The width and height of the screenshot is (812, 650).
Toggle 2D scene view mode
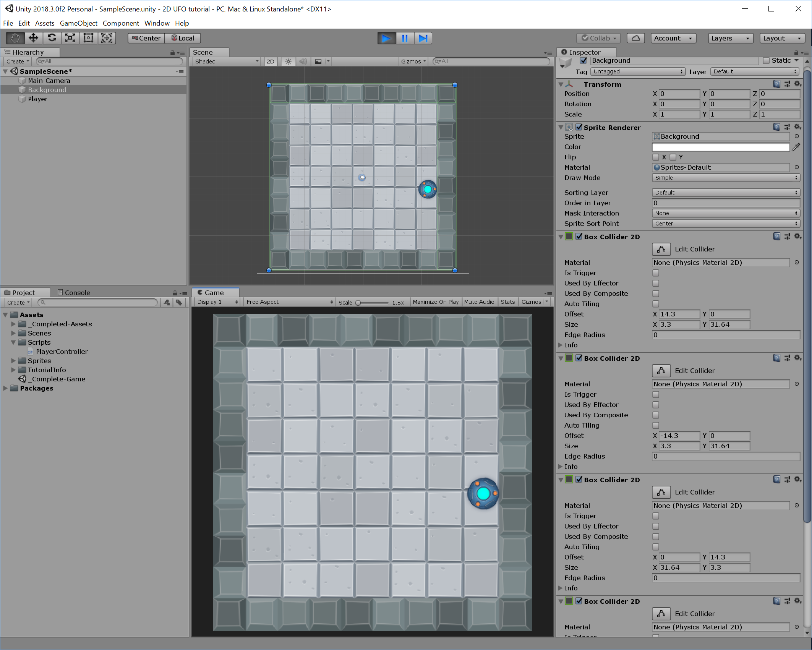point(270,62)
